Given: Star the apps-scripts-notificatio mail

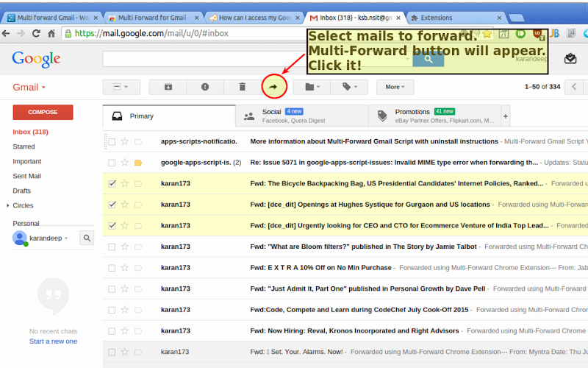Looking at the screenshot, I should [x=125, y=141].
